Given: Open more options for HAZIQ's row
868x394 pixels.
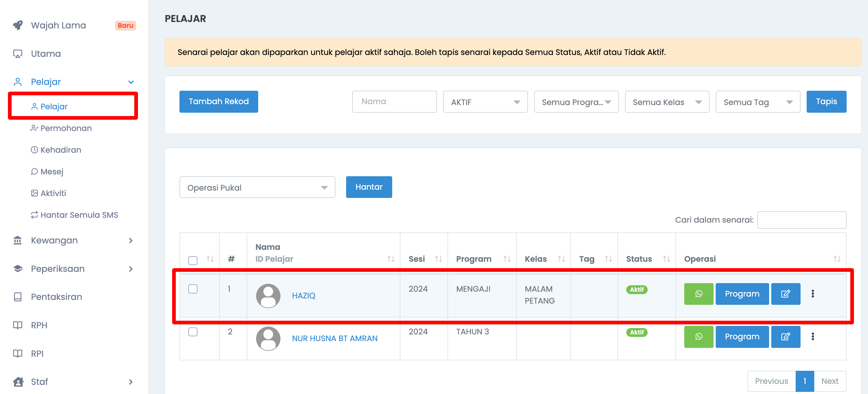Looking at the screenshot, I should pyautogui.click(x=813, y=294).
